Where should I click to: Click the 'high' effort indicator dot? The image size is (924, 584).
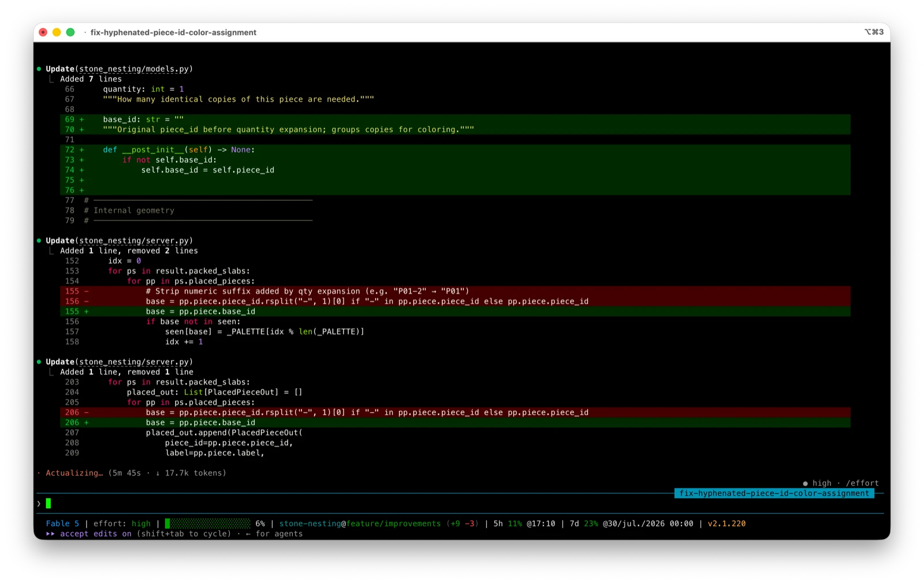tap(805, 484)
